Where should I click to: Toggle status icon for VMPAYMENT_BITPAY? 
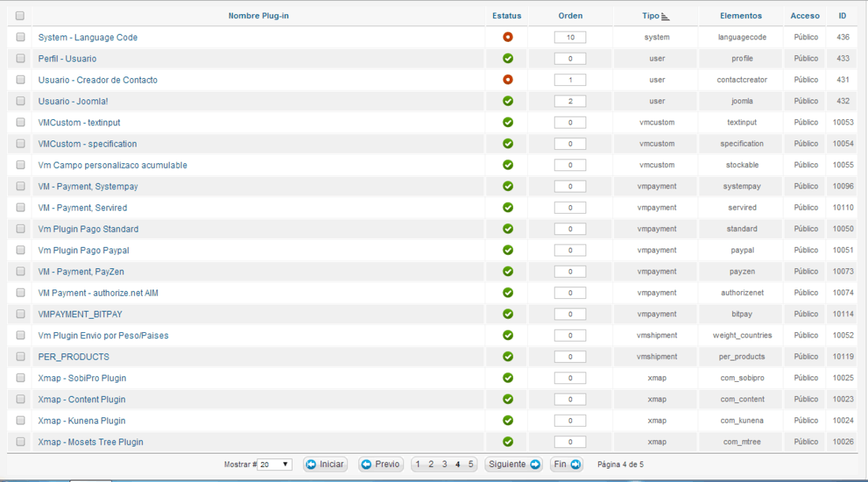[507, 314]
